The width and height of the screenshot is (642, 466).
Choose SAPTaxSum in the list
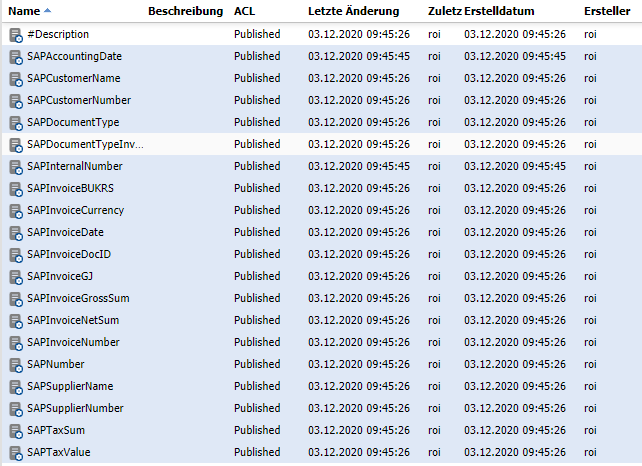[56, 430]
